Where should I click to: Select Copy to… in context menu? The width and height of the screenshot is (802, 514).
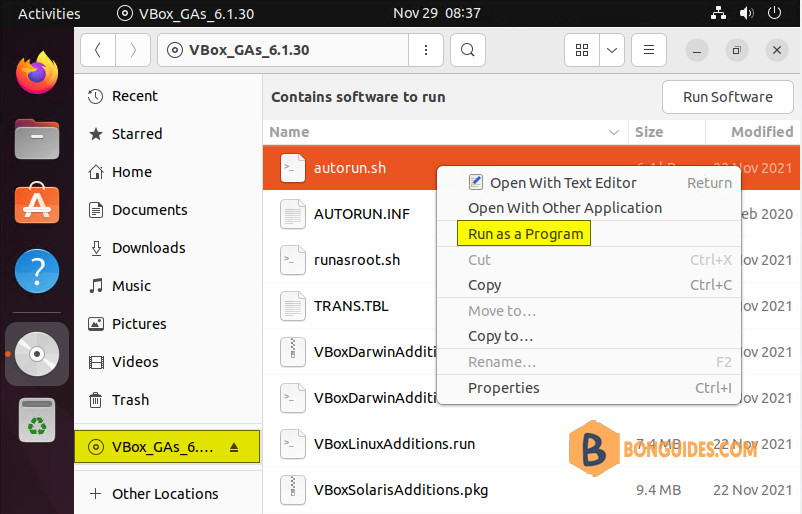pyautogui.click(x=500, y=336)
